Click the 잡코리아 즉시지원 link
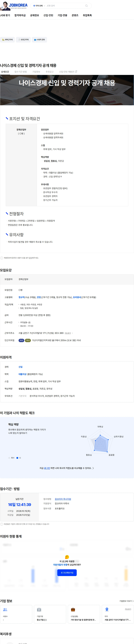Image resolution: width=134 pixels, height=644 pixels. pos(63,499)
